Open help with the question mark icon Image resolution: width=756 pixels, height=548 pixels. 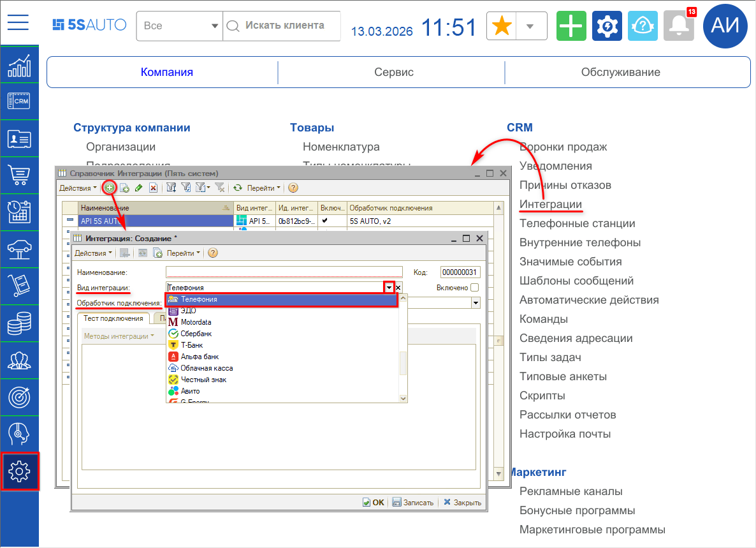coord(292,188)
